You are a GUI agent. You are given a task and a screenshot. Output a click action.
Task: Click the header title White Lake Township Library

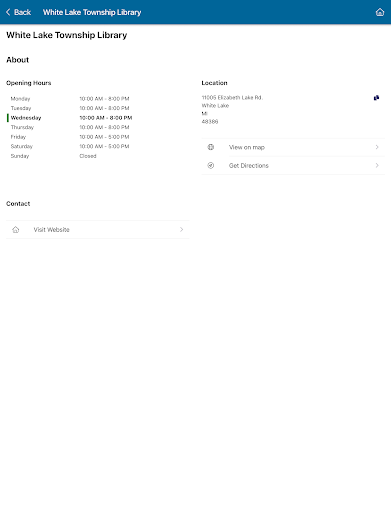tap(92, 12)
